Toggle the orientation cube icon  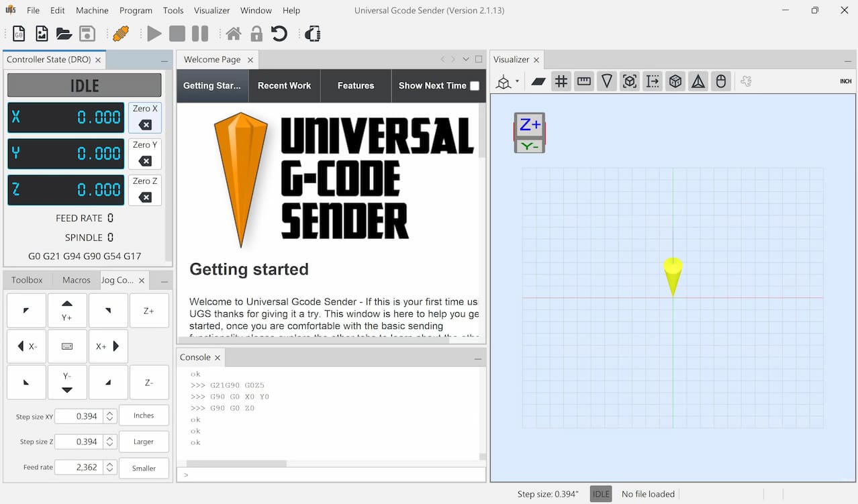[x=675, y=81]
